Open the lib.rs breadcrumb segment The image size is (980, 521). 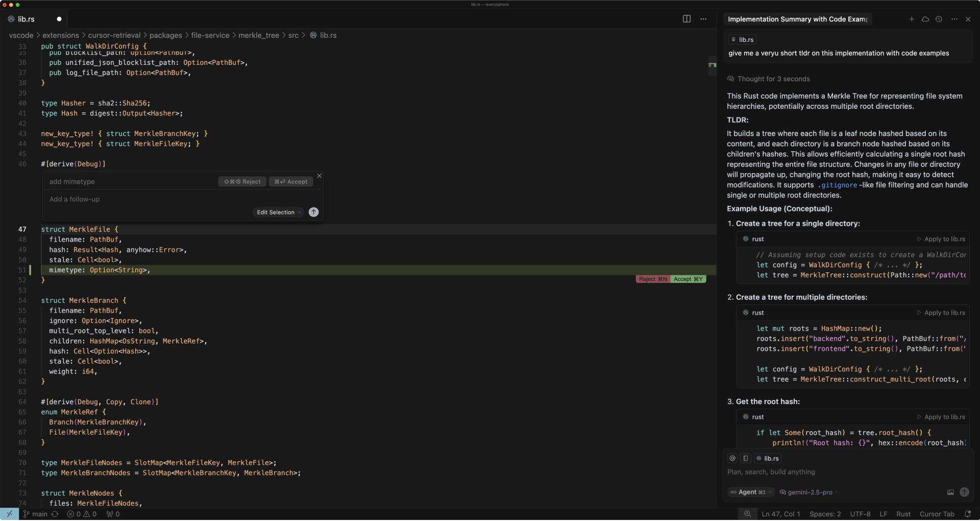tap(324, 35)
